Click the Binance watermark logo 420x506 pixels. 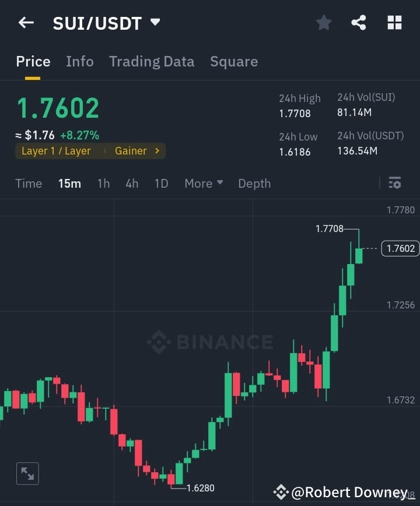pyautogui.click(x=210, y=343)
